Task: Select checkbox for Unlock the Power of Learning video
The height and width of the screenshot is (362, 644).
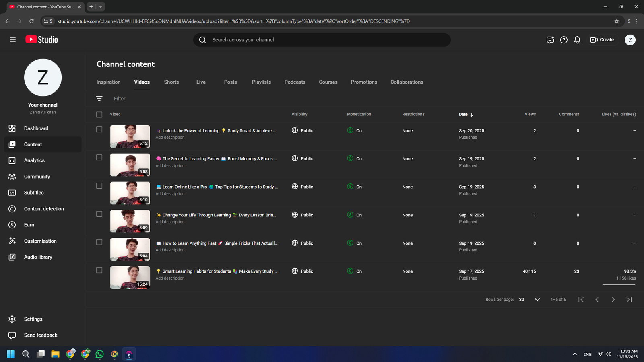Action: point(99,130)
